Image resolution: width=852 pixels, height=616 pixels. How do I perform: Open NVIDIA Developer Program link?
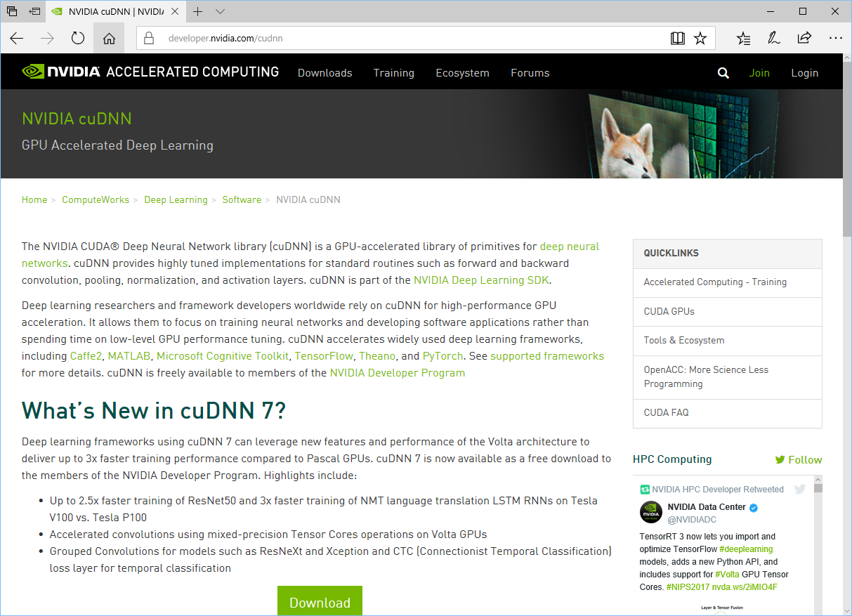[x=398, y=373]
